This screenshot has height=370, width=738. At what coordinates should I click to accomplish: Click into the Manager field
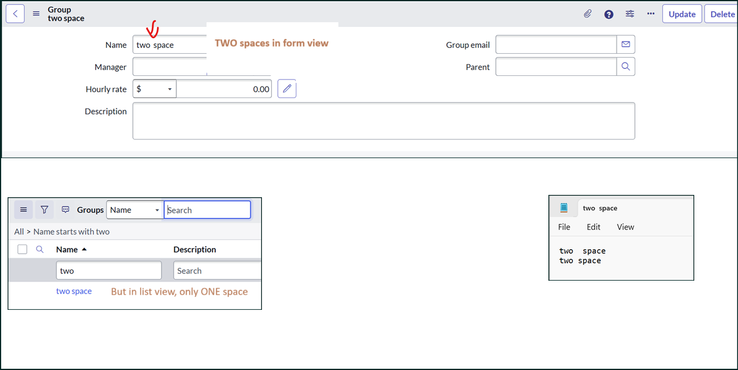(170, 67)
